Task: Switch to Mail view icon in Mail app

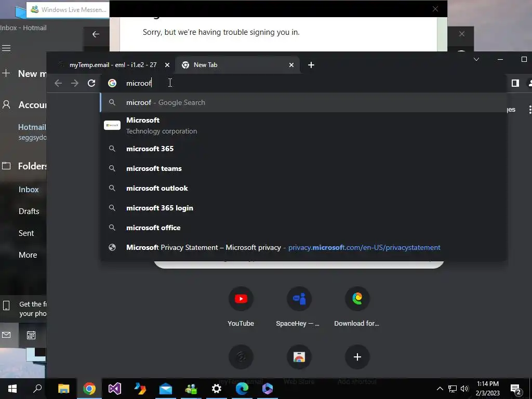Action: pyautogui.click(x=6, y=335)
